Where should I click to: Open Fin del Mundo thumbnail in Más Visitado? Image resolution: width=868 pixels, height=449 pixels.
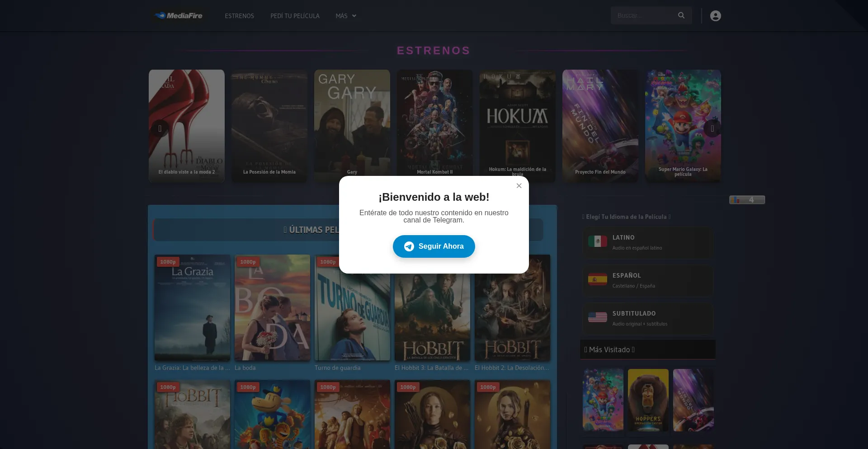point(693,400)
